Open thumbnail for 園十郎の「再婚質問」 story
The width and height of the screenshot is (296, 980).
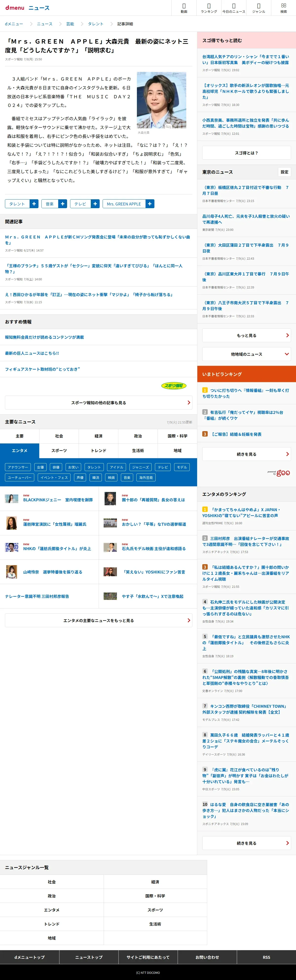click(110, 498)
